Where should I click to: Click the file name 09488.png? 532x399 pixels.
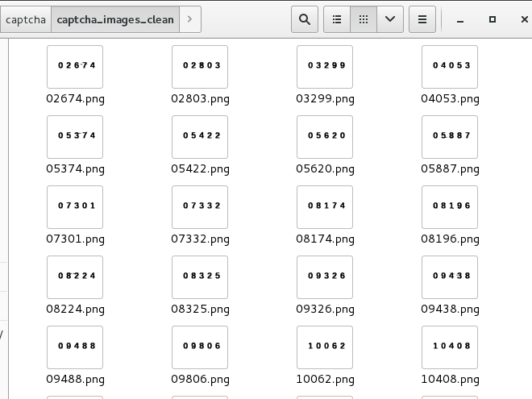[x=75, y=380]
